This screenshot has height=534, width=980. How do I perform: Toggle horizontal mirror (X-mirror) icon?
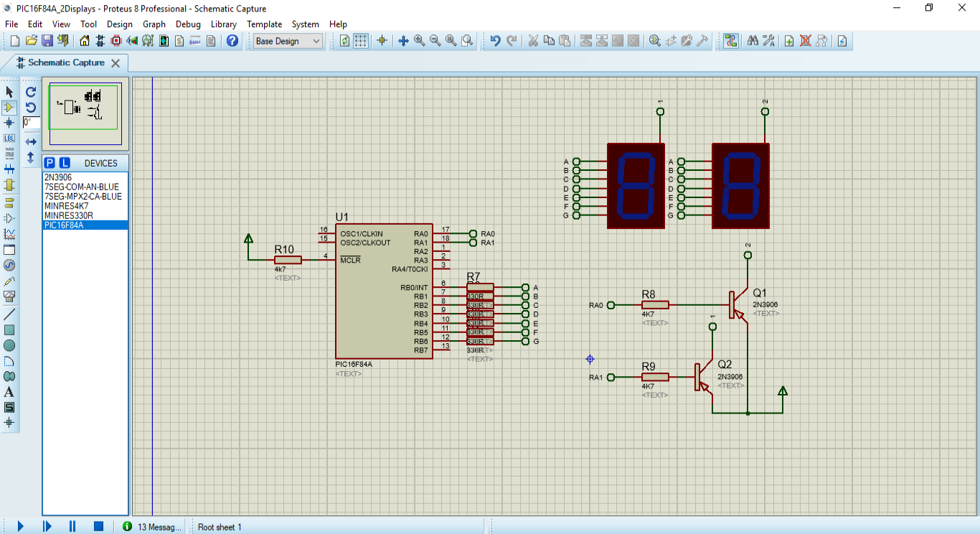[31, 142]
